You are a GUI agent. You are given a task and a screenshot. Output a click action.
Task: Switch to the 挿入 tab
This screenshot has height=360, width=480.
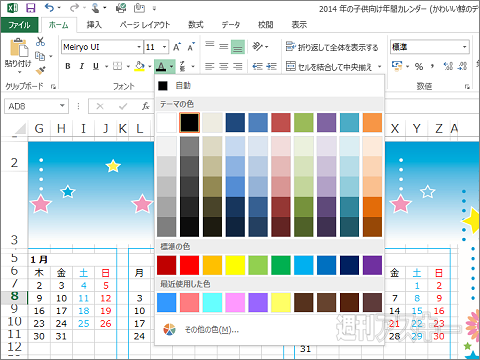[94, 25]
